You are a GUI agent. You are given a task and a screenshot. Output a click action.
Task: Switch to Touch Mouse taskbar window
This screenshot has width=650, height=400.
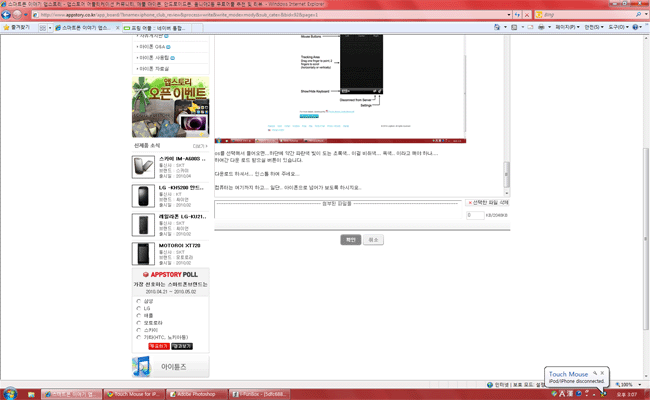(x=134, y=394)
